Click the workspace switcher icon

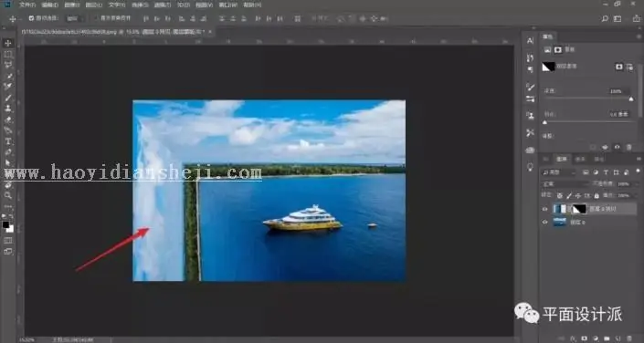pos(618,19)
